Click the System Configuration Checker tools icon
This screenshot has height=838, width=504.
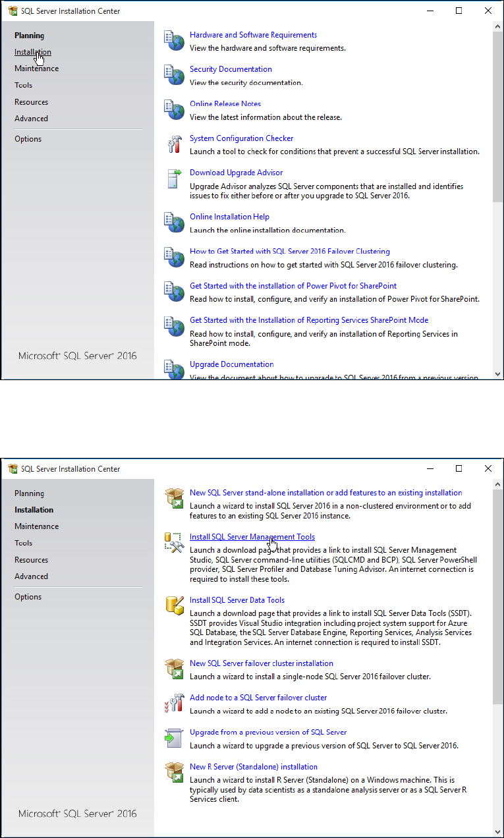click(174, 144)
